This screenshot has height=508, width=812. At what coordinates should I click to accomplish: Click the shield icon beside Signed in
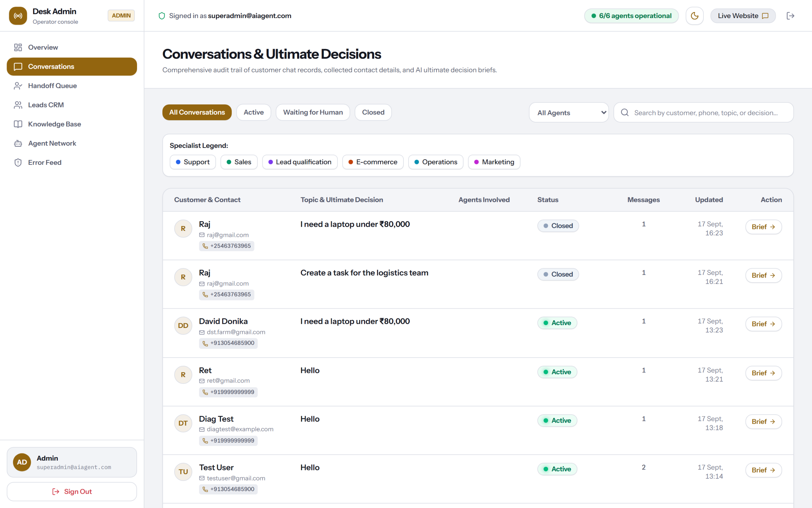click(x=162, y=16)
